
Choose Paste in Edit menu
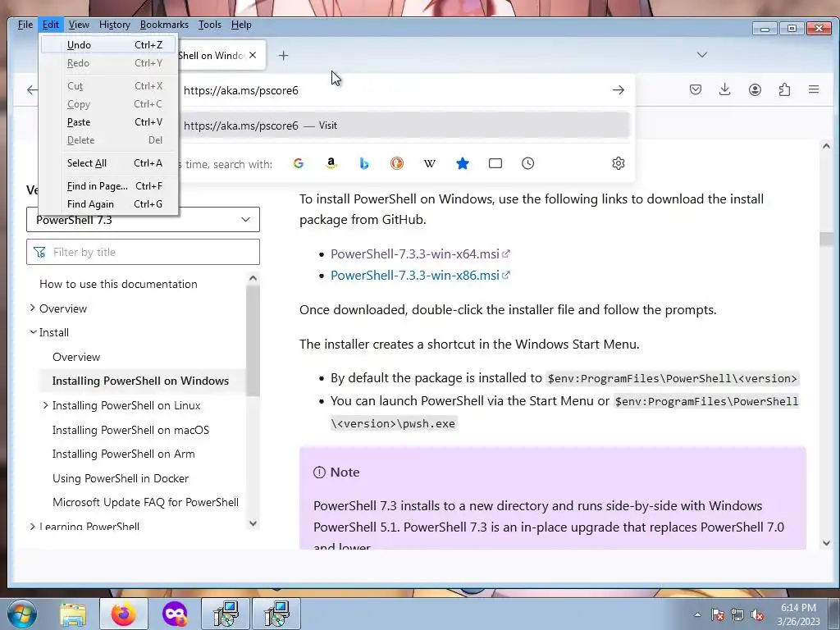108,122
